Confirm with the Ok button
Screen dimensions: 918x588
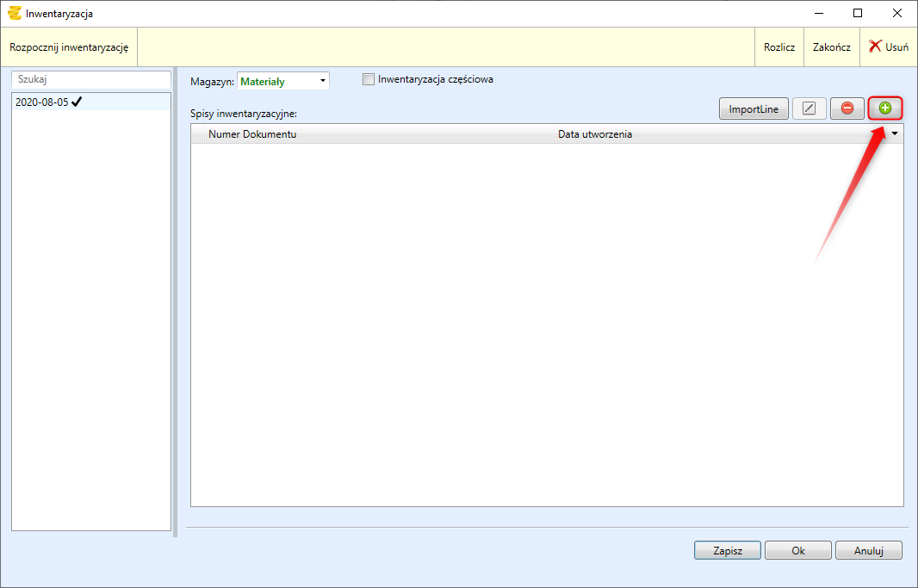(797, 551)
